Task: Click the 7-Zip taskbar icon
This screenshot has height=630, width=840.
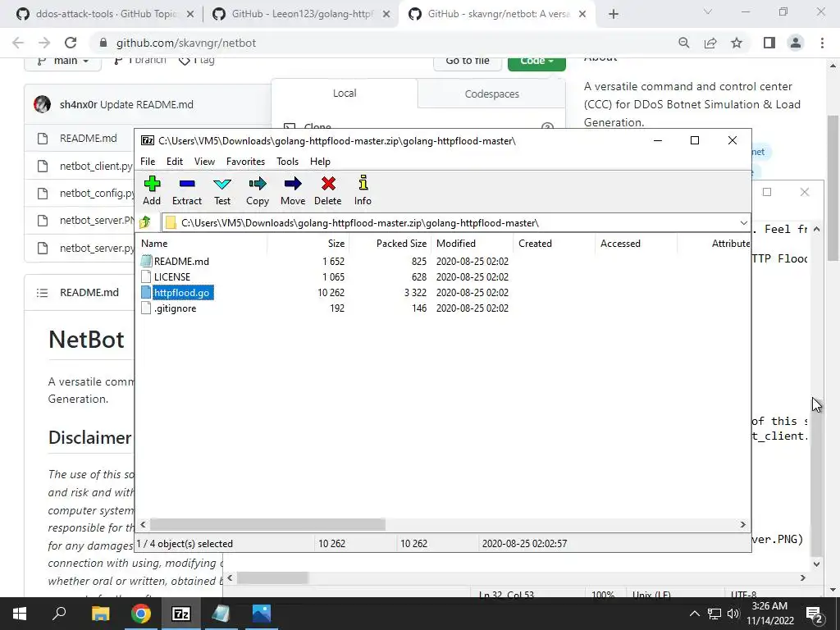Action: click(x=181, y=614)
